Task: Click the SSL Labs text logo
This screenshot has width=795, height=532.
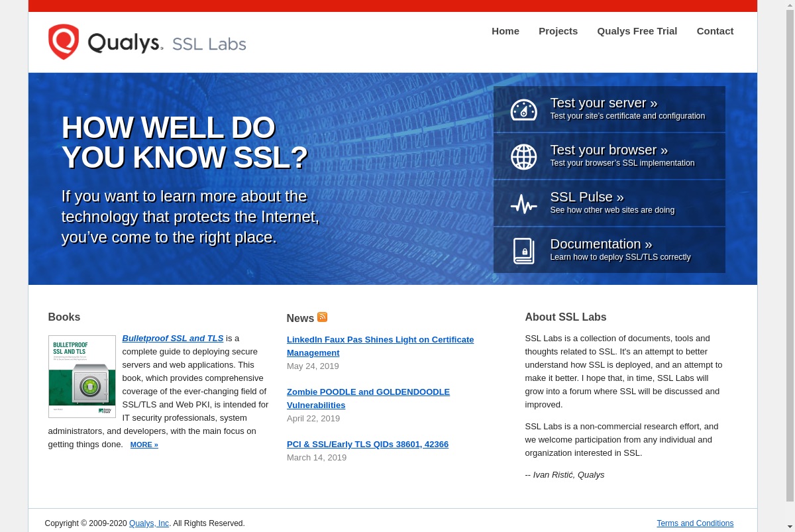Action: [209, 44]
